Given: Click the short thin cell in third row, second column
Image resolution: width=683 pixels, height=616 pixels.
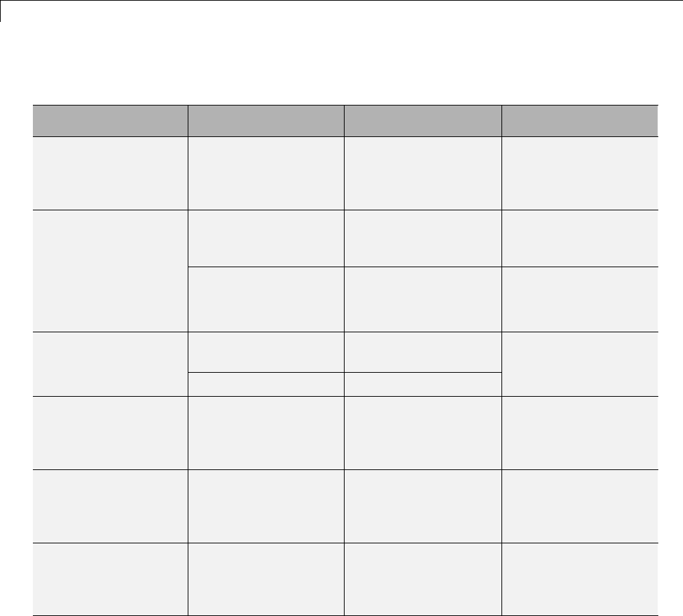Looking at the screenshot, I should coord(266,384).
